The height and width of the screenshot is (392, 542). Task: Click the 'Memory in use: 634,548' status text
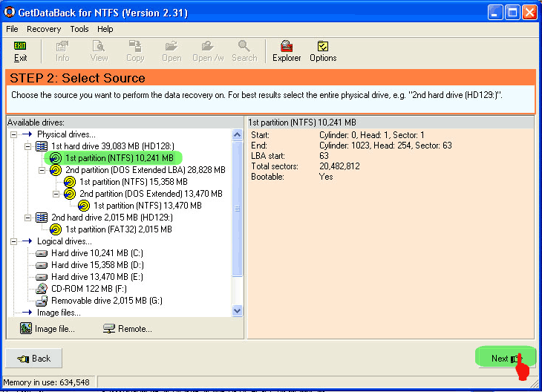[46, 382]
